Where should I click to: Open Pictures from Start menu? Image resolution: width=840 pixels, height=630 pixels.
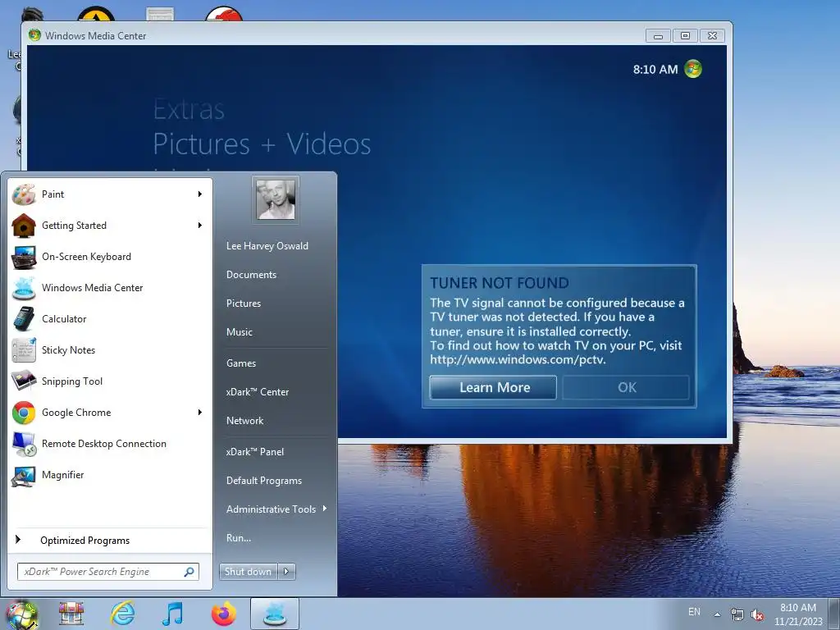(x=243, y=304)
